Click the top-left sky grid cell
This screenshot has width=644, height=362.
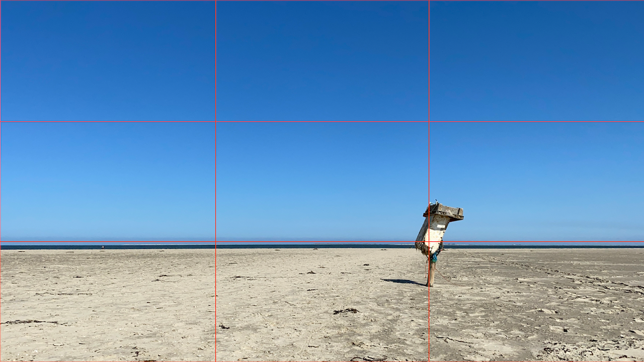[108, 61]
